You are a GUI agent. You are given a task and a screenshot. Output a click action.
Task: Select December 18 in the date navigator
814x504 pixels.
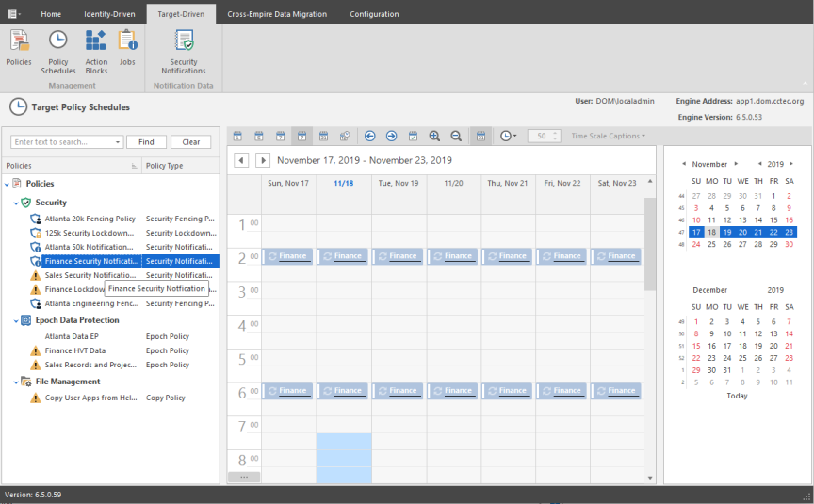pos(743,347)
